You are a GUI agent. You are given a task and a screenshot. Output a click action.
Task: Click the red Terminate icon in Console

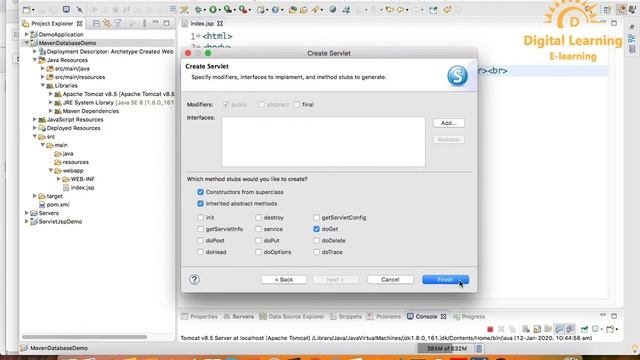point(490,329)
